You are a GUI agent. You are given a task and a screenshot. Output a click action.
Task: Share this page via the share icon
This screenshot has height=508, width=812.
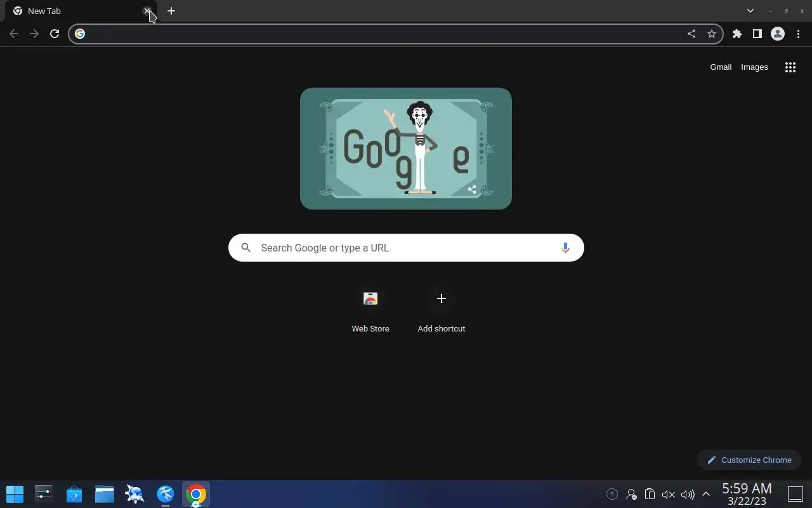(691, 34)
